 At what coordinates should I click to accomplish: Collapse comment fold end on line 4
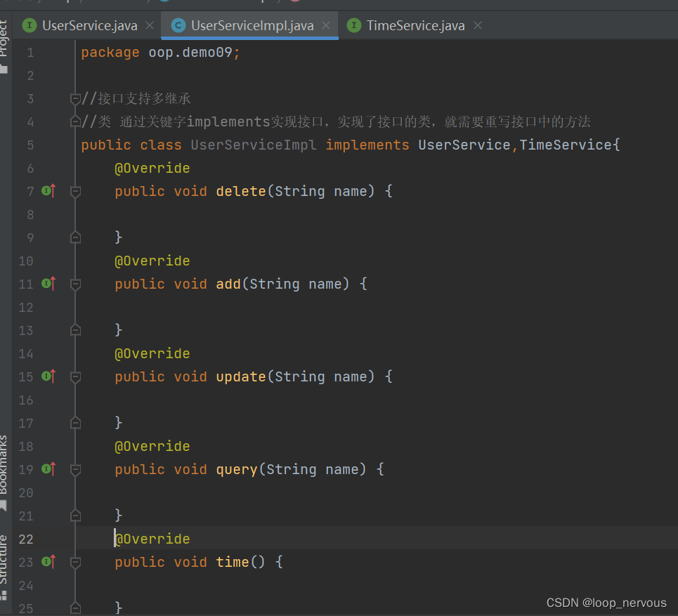75,122
